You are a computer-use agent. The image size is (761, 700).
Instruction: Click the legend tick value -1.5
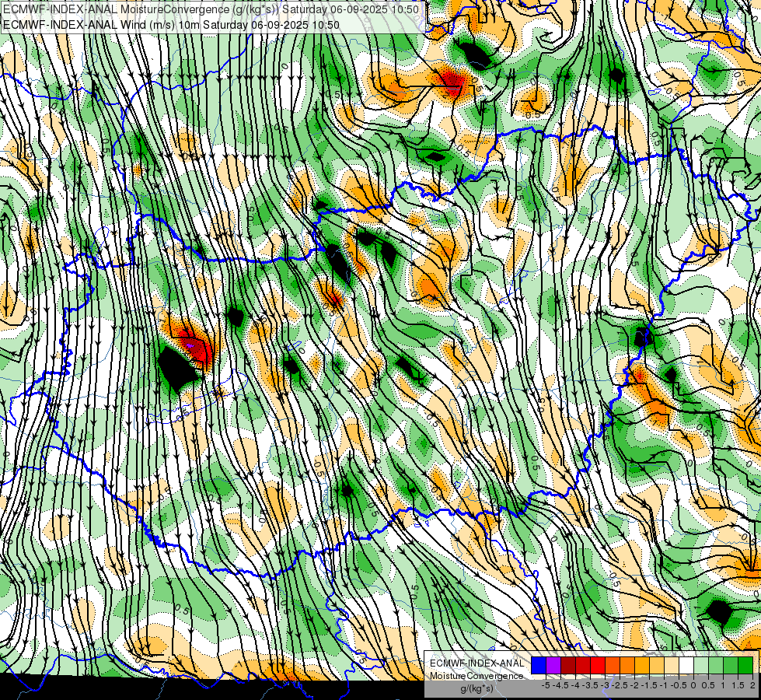click(649, 685)
